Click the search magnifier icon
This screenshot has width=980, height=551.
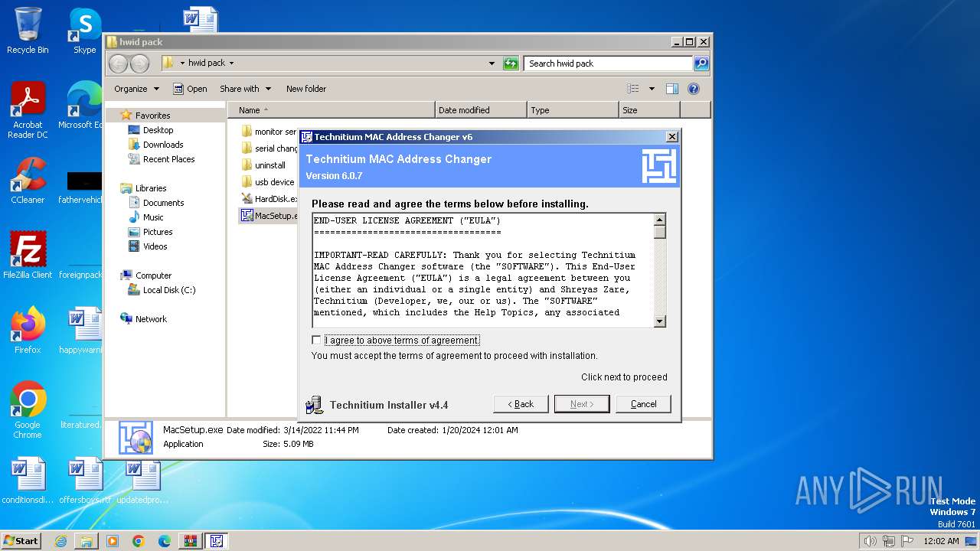pos(701,64)
